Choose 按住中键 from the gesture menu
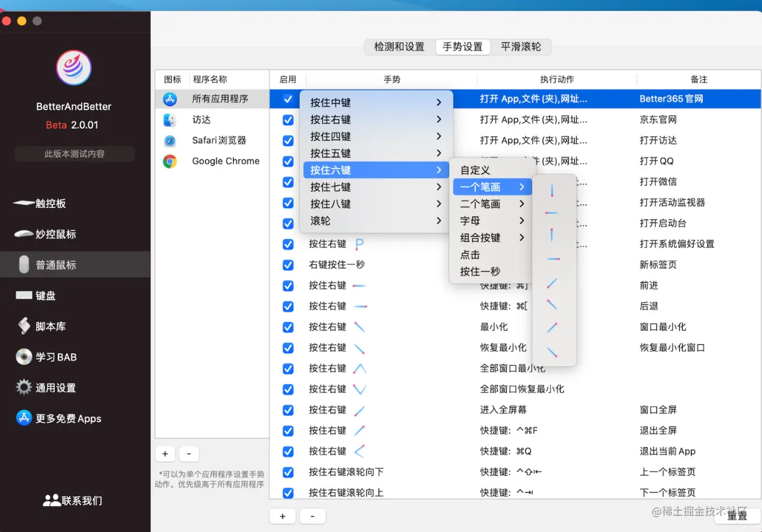The width and height of the screenshot is (762, 532). (376, 103)
